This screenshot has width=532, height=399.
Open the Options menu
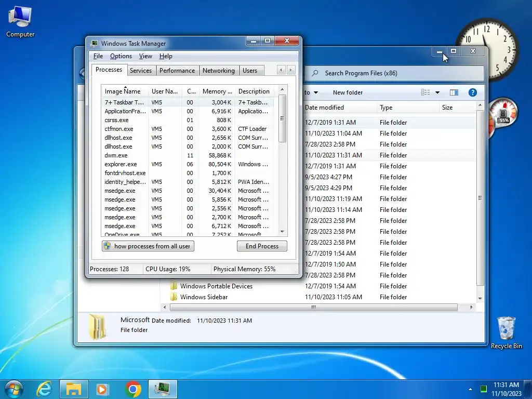121,56
